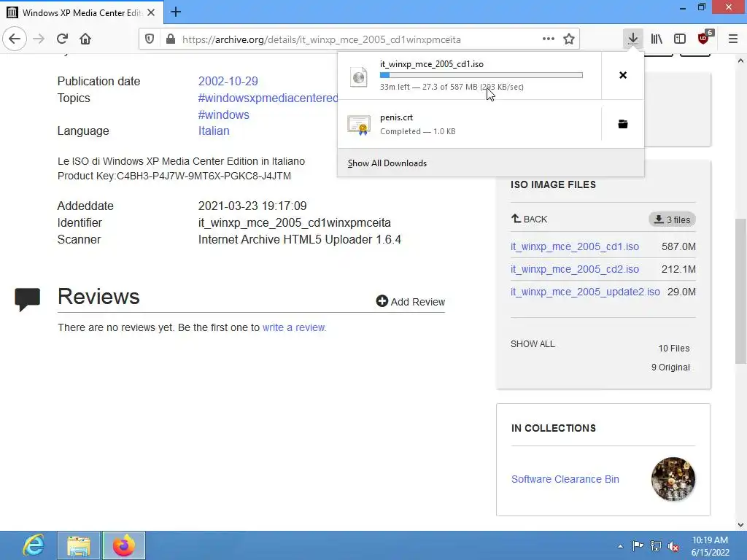This screenshot has height=560, width=747.
Task: Open the #windowsxpmediacenter topic link
Action: point(268,98)
